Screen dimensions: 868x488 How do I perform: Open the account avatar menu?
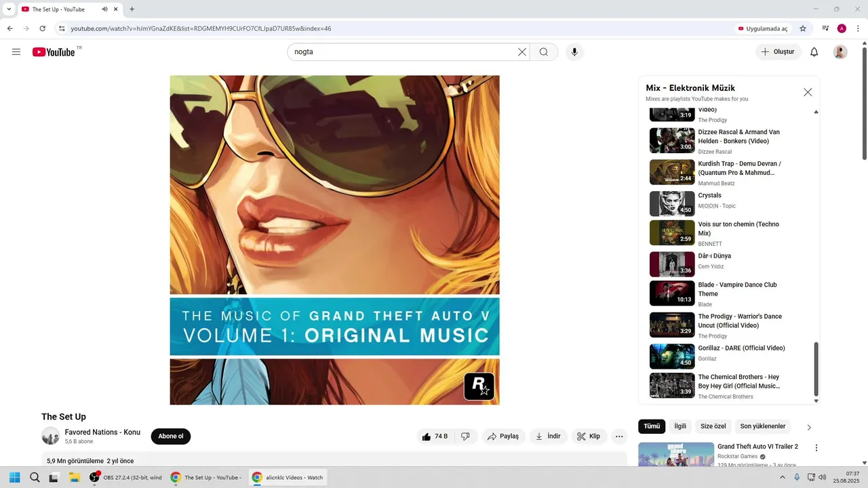[x=840, y=52]
